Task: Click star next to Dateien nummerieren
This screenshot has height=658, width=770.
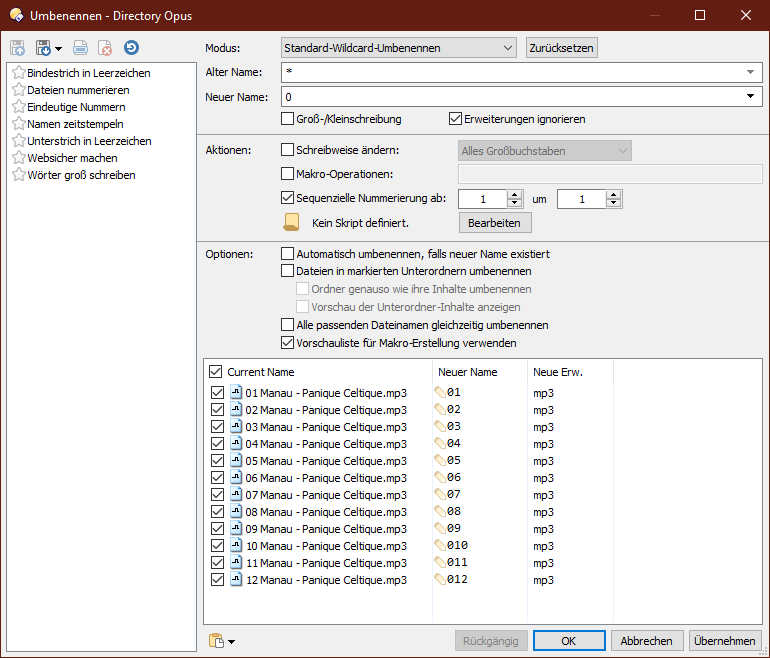Action: 19,90
